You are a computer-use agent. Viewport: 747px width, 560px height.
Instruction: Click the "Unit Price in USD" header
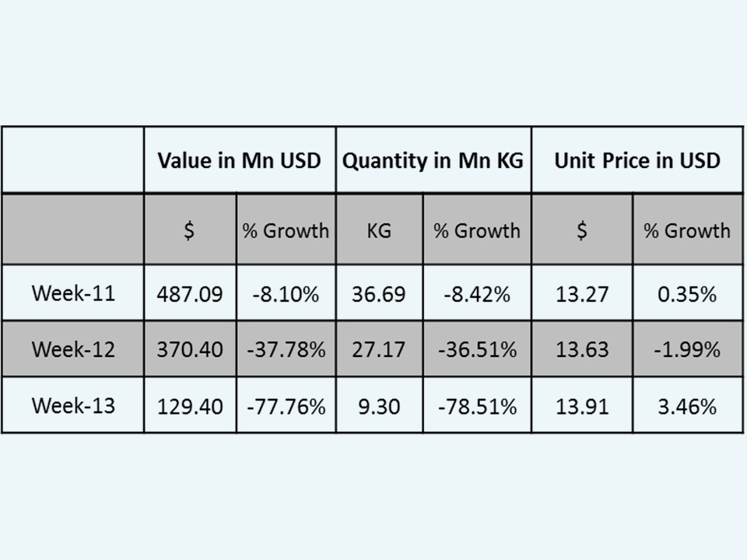(x=637, y=161)
